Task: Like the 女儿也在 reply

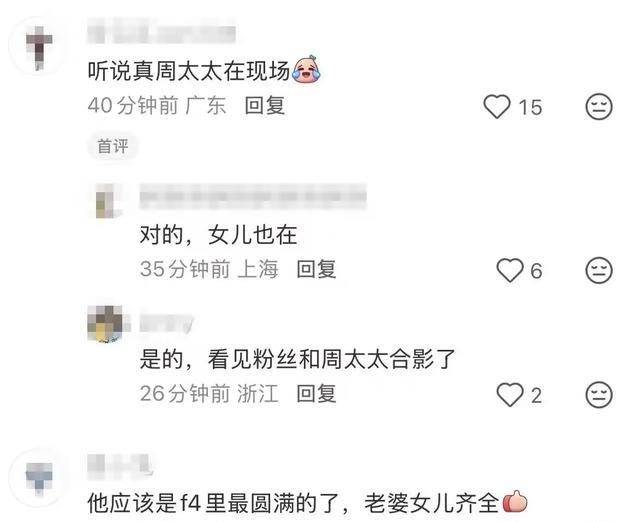Action: tap(510, 270)
